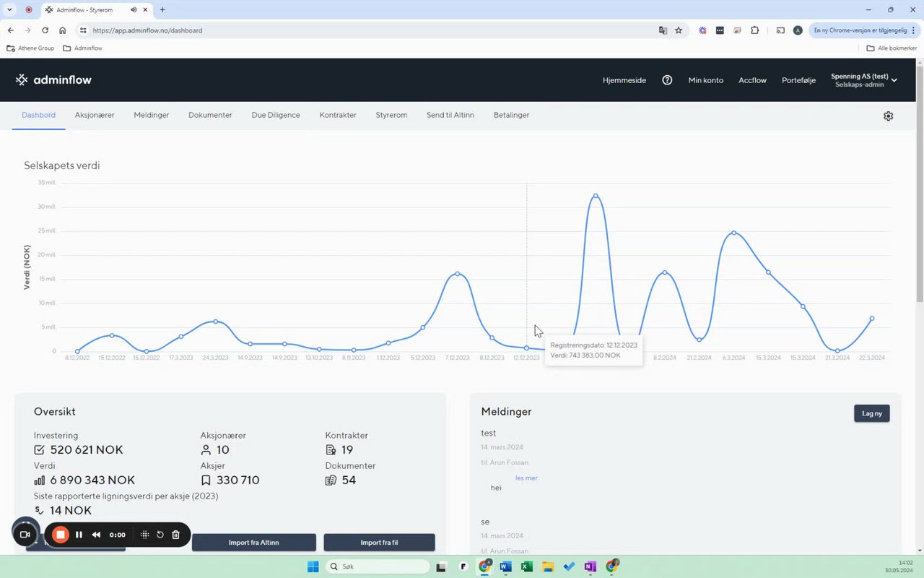Open the recorder grid options icon
Screen dimensions: 924x578
point(144,535)
